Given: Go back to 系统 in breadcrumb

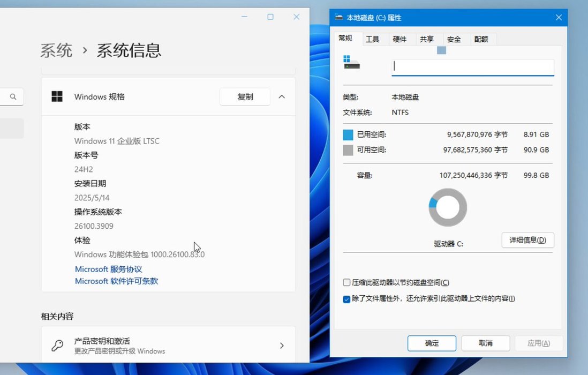Looking at the screenshot, I should [56, 51].
